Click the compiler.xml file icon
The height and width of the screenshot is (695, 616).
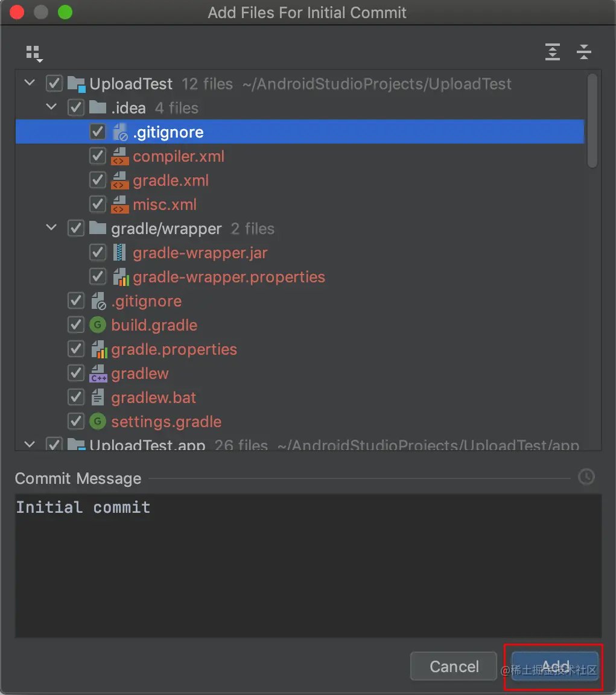pyautogui.click(x=119, y=157)
